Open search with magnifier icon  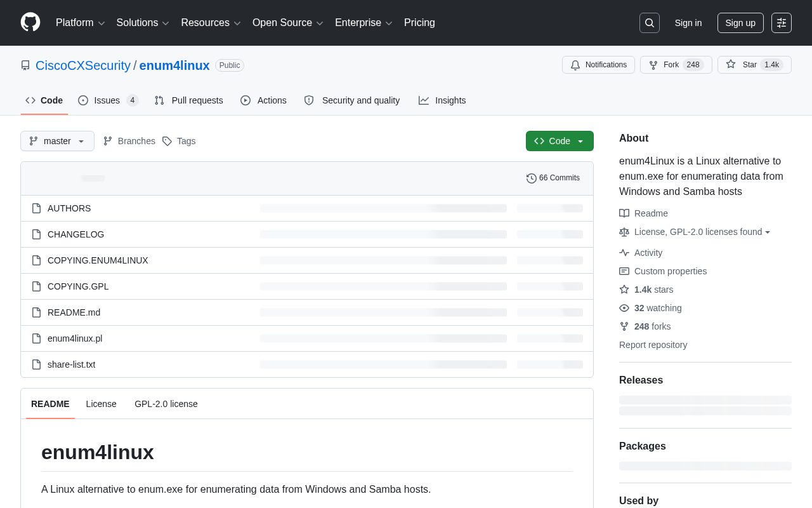coord(650,23)
